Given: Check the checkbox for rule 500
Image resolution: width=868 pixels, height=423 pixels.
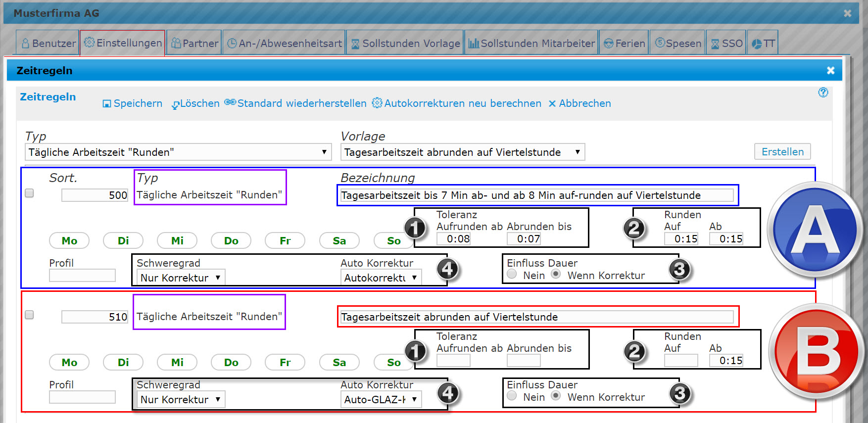Looking at the screenshot, I should coord(29,193).
